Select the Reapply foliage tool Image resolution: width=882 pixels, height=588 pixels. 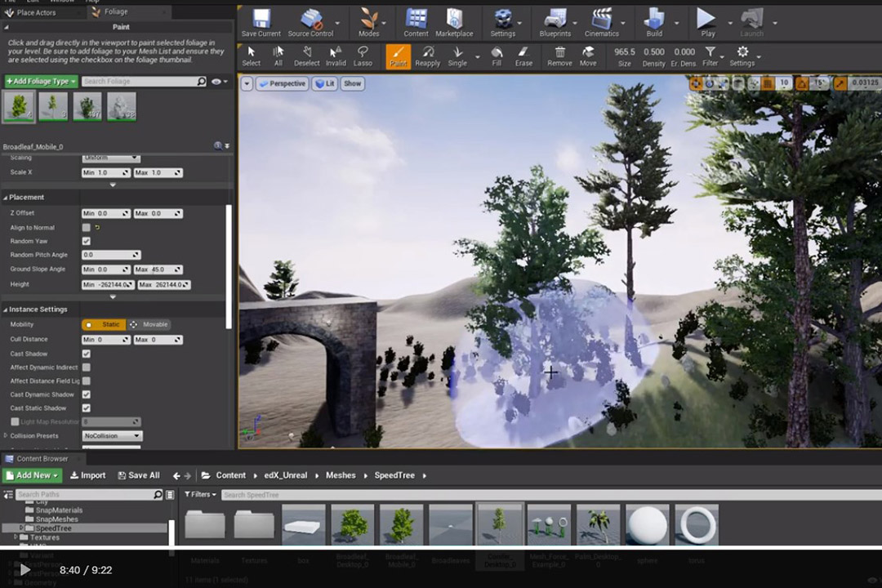[427, 55]
